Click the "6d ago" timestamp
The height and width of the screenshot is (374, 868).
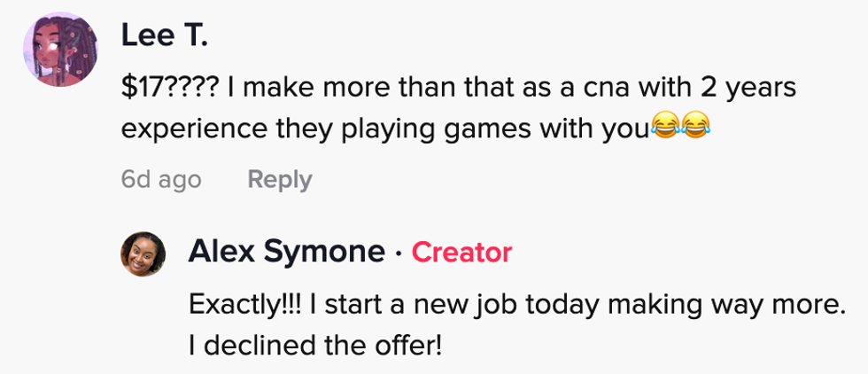[161, 180]
